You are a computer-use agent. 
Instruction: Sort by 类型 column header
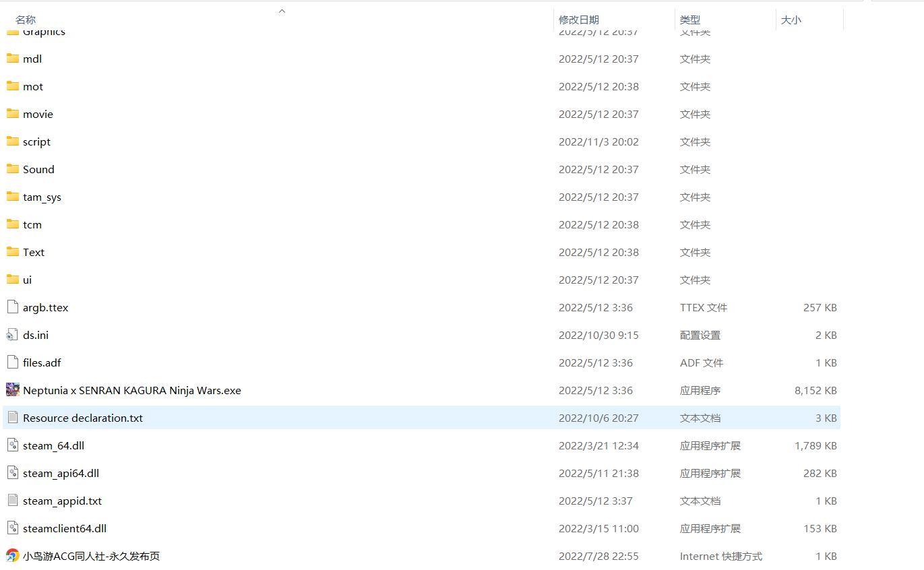[689, 20]
